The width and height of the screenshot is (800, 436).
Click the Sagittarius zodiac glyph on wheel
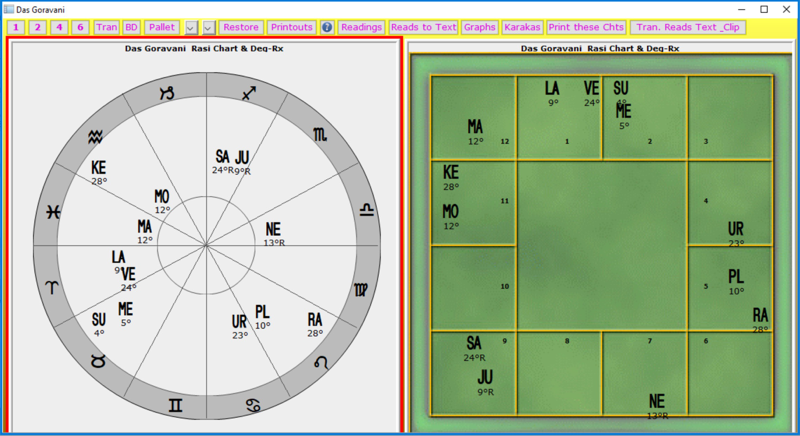click(x=248, y=93)
